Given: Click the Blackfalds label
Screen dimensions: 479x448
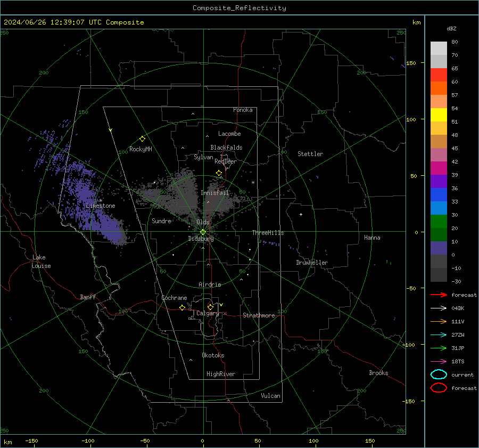Looking at the screenshot, I should pyautogui.click(x=226, y=148).
